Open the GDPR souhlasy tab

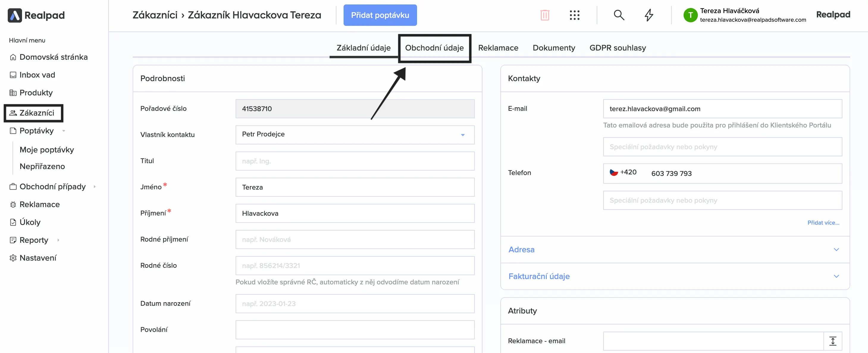[617, 48]
